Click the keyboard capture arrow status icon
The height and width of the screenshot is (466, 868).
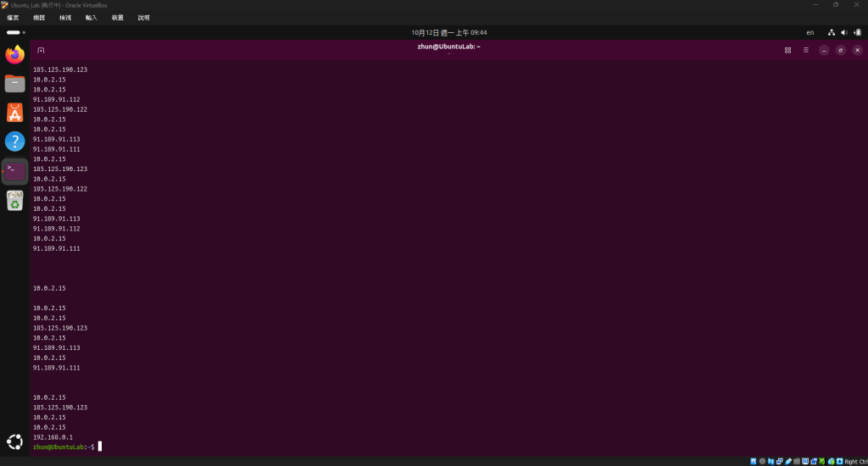click(840, 461)
